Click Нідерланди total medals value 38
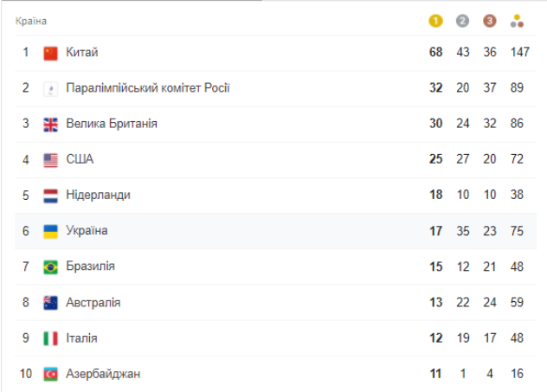 [518, 196]
